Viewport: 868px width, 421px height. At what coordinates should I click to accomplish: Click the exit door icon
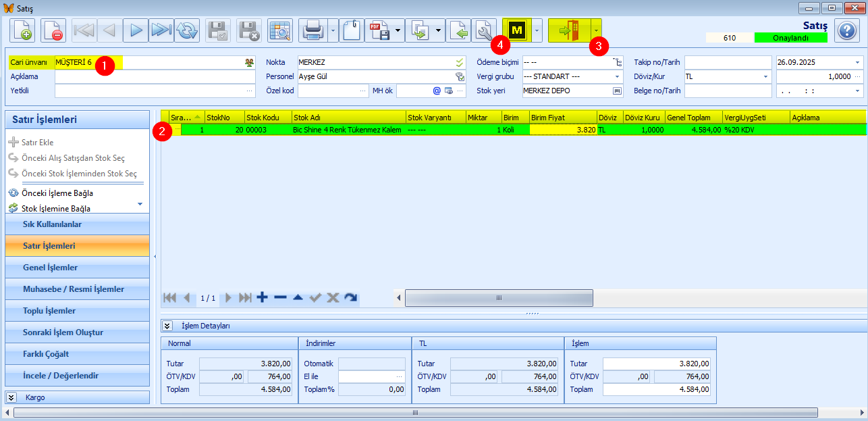point(569,30)
